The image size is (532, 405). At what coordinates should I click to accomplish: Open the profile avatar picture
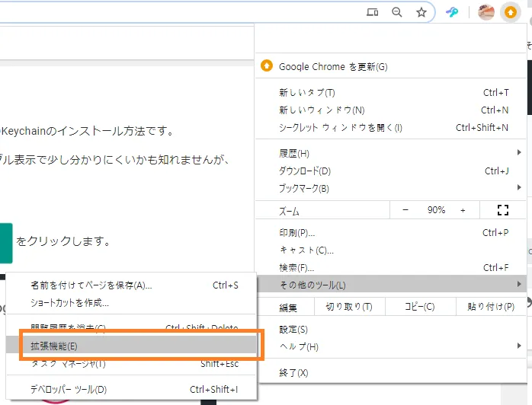click(x=486, y=12)
